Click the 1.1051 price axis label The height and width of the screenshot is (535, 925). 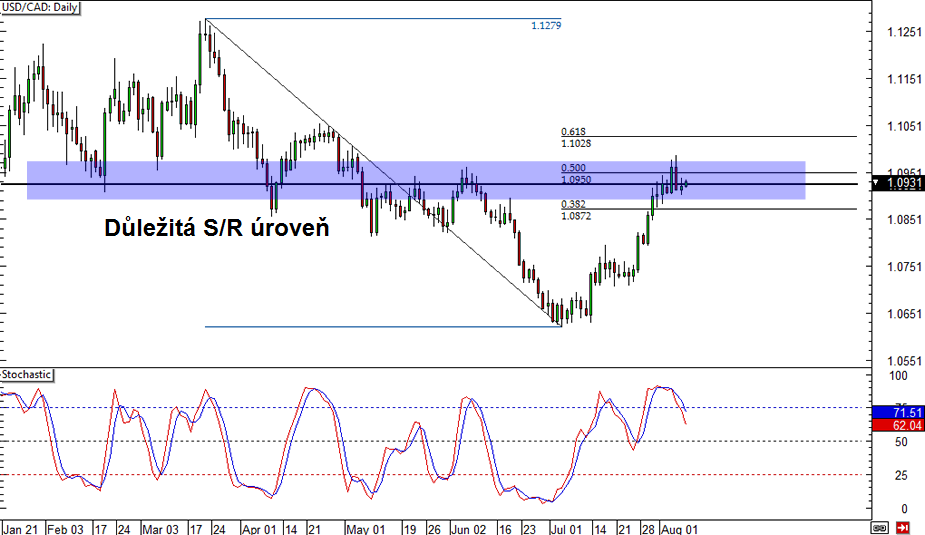(904, 126)
